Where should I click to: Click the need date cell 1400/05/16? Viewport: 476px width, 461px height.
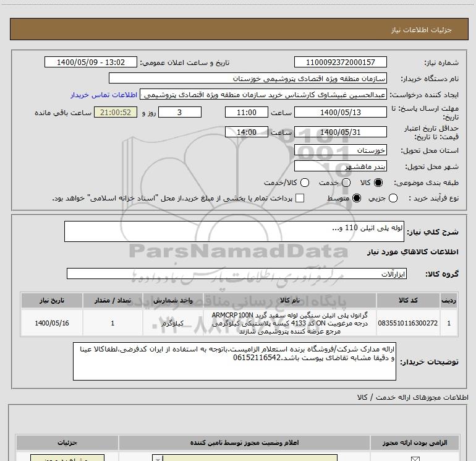tap(52, 323)
